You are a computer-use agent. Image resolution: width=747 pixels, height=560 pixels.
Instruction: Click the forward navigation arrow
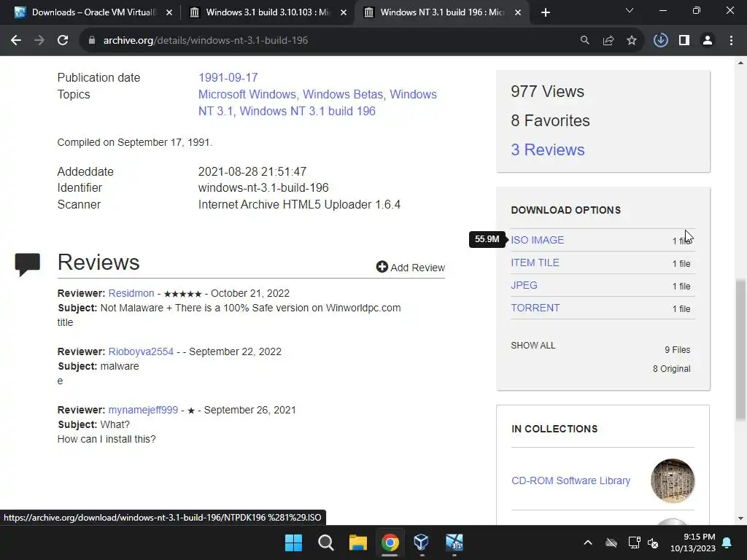39,41
